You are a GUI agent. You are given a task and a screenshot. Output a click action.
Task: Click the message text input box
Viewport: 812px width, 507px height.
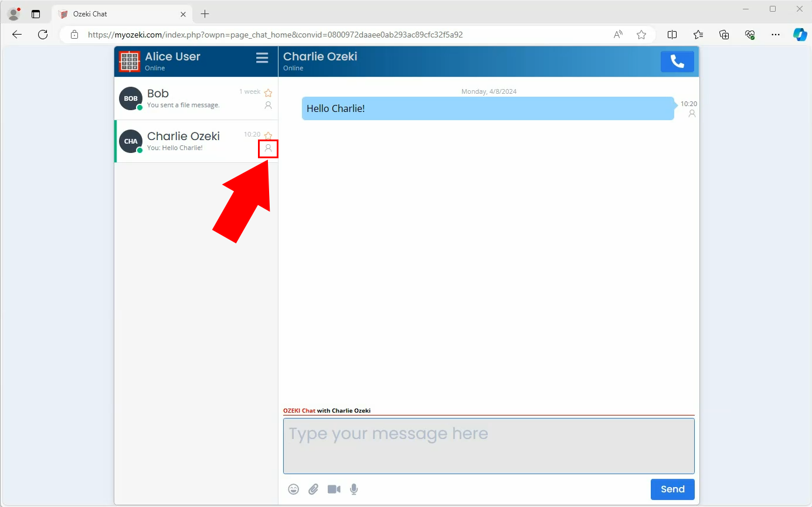(488, 445)
